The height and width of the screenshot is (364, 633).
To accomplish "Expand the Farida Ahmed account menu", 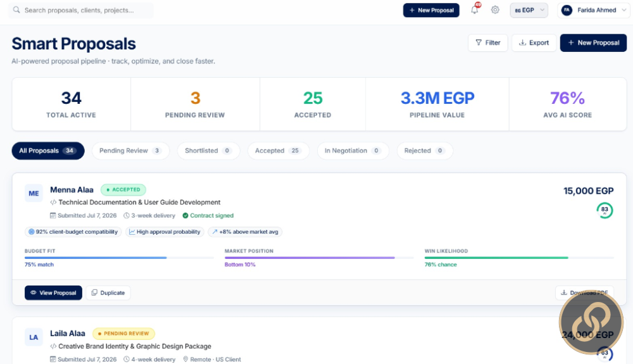I will (x=592, y=10).
